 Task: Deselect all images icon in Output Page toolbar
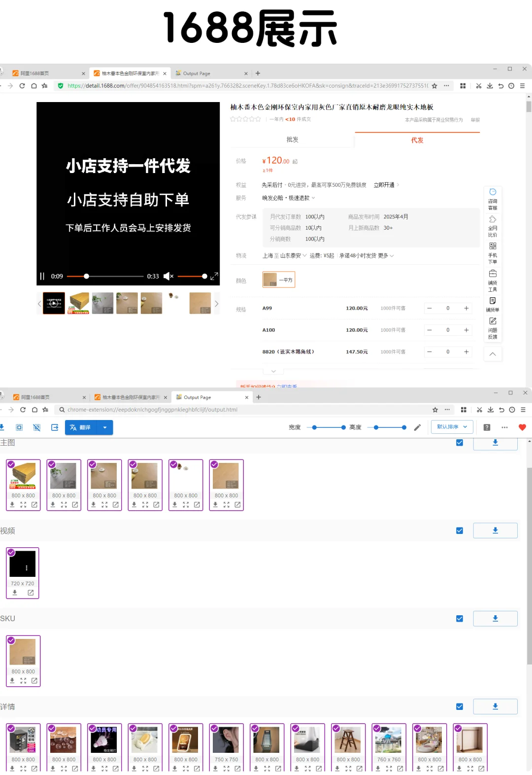37,427
